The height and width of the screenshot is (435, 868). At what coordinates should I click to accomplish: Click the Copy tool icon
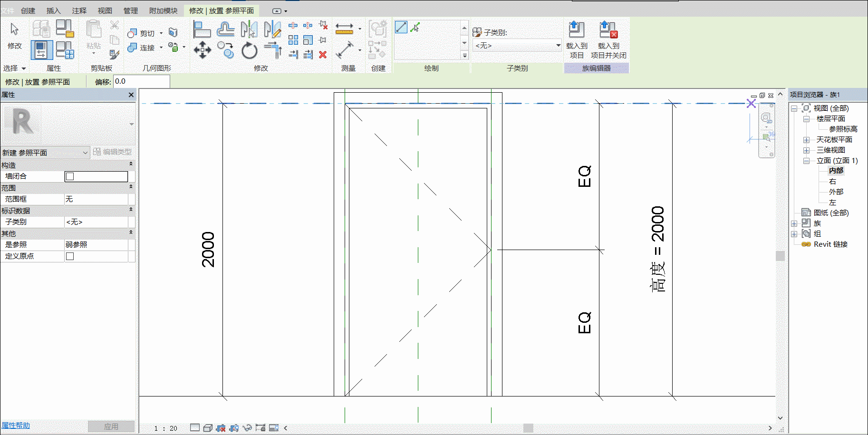[x=226, y=49]
